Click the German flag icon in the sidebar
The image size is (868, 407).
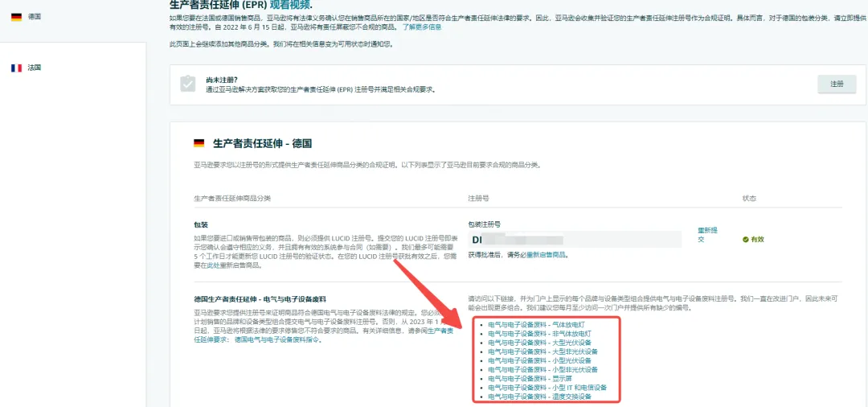point(16,17)
